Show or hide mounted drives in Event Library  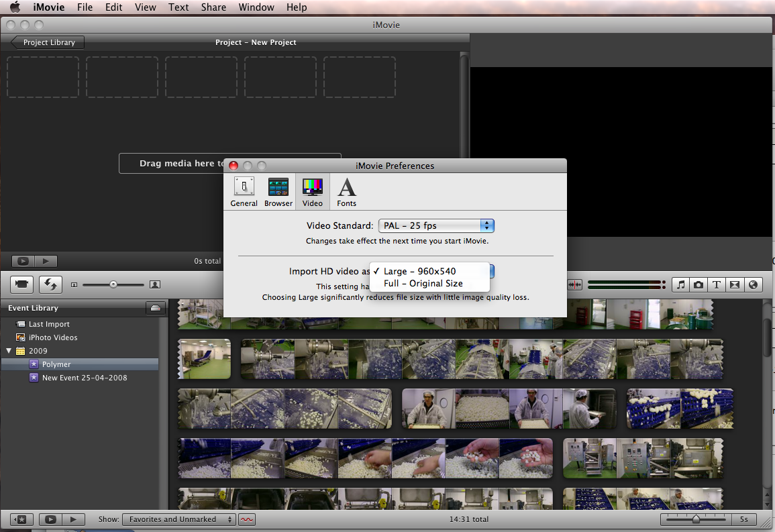pyautogui.click(x=155, y=308)
